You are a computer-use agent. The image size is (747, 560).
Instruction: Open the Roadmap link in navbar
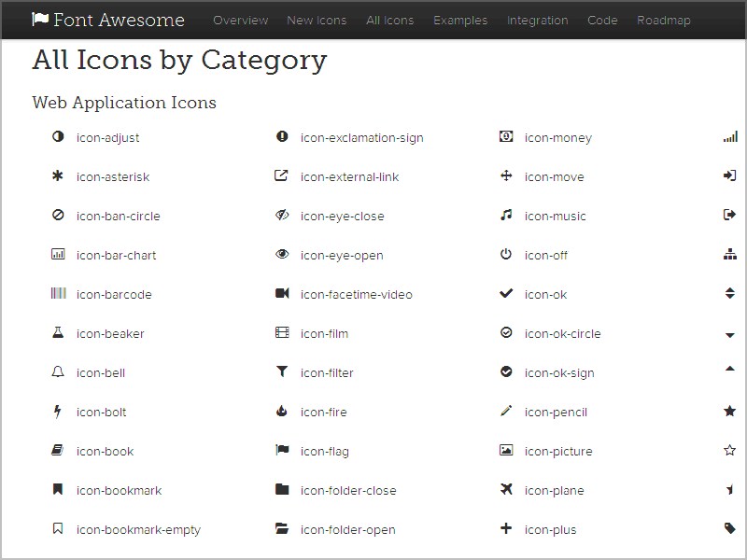[x=664, y=20]
